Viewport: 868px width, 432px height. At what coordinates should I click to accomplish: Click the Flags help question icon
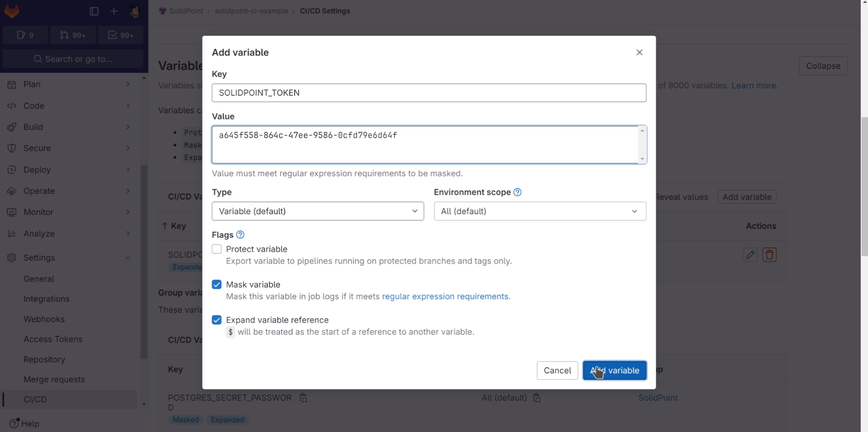click(x=240, y=235)
